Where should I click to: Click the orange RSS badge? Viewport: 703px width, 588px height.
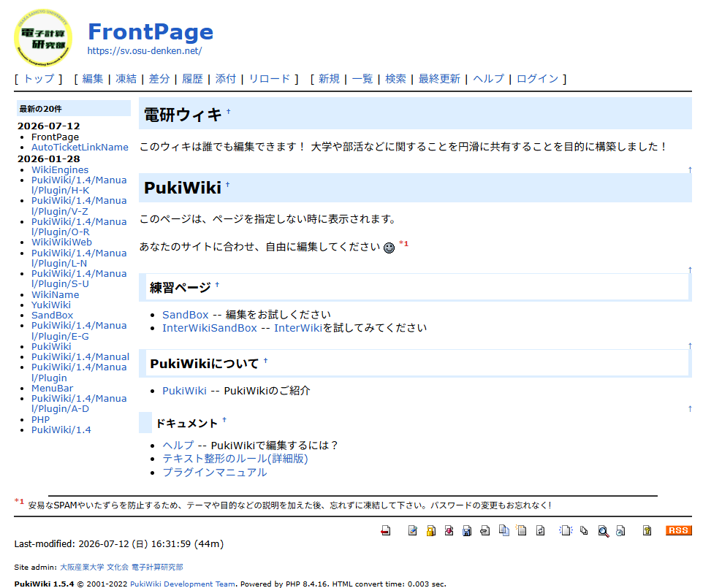click(678, 530)
